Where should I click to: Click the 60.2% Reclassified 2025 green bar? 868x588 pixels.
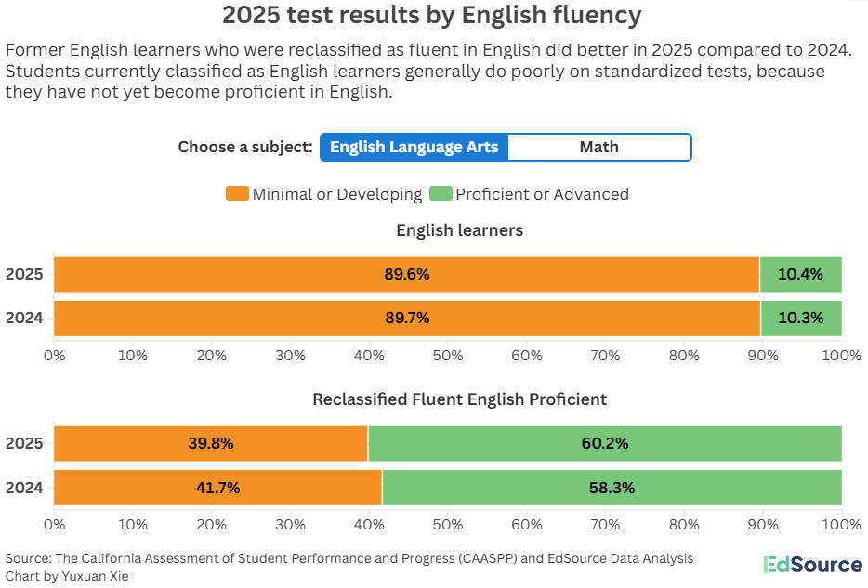pyautogui.click(x=605, y=444)
